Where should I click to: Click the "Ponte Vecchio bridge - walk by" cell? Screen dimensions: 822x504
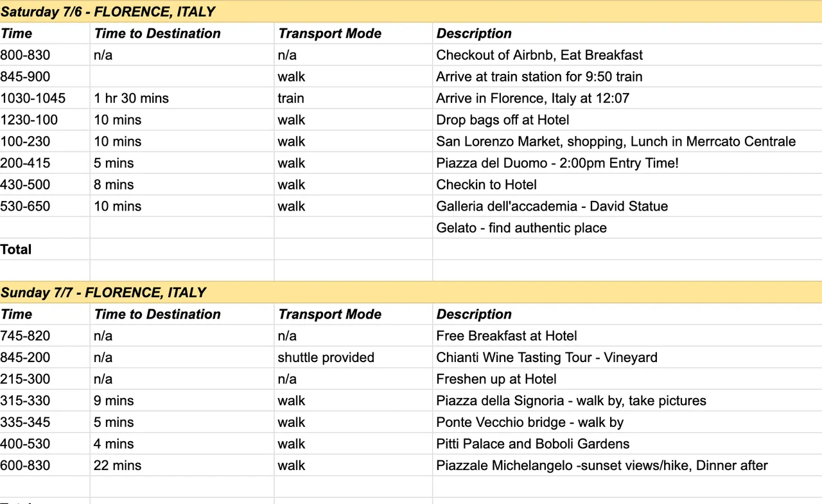530,422
